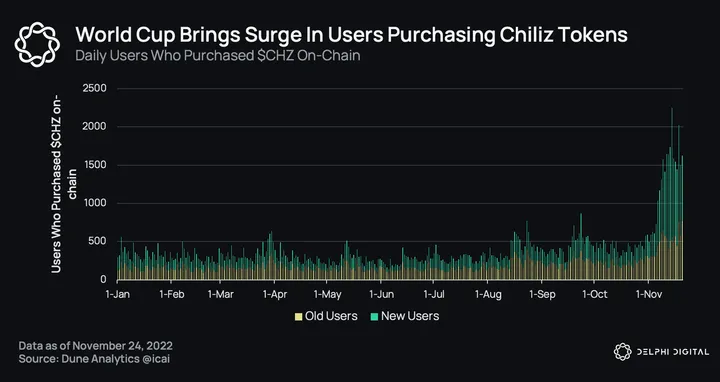Viewport: 720px width, 382px height.
Task: Click the 1000 y-axis value
Action: [95, 203]
